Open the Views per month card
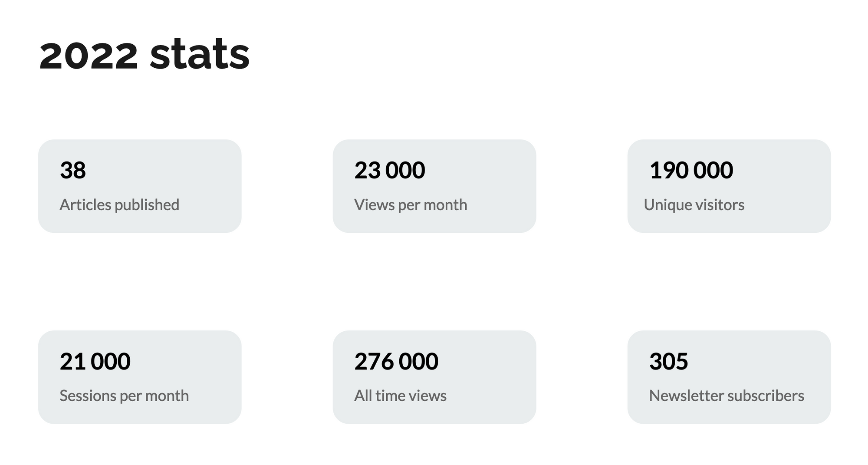Viewport: 868px width, 465px height. point(434,186)
